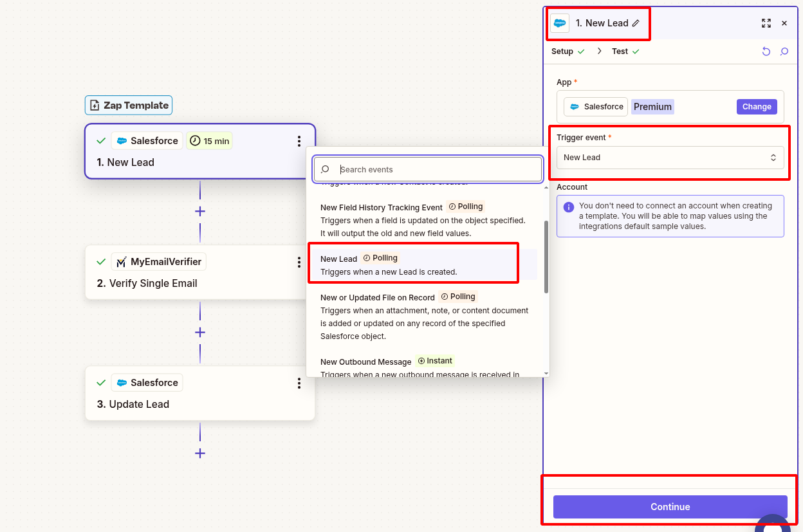Open the three-dot menu on New Lead step
This screenshot has height=532, width=803.
(299, 141)
